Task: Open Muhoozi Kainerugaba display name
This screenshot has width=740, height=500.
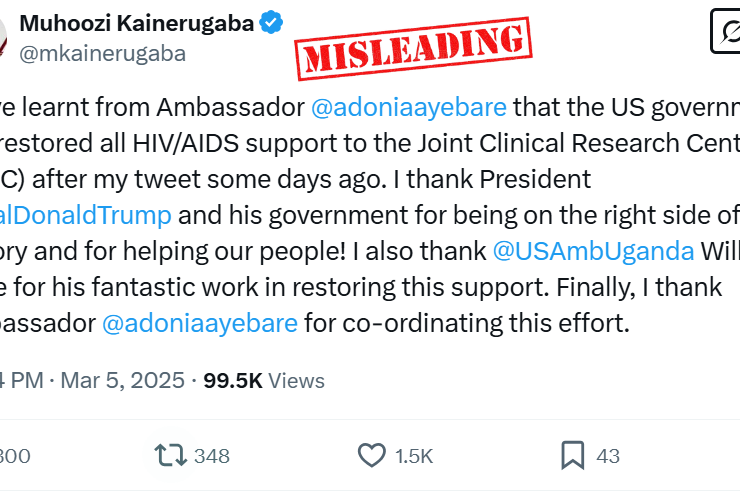Action: 136,23
